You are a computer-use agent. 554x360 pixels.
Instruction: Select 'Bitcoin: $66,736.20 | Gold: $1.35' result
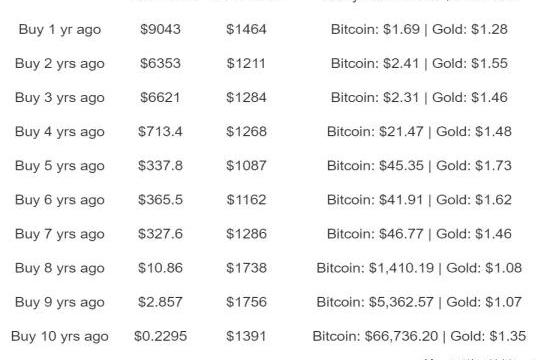[x=419, y=336]
